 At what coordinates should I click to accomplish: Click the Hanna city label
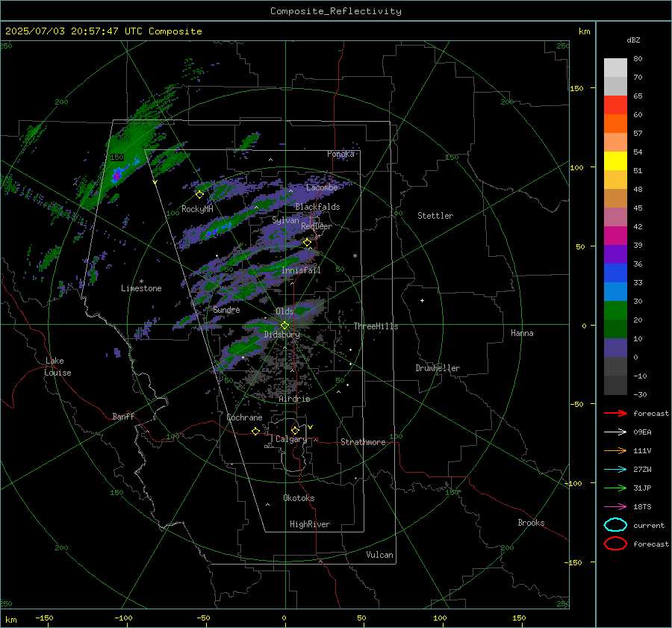coord(522,333)
